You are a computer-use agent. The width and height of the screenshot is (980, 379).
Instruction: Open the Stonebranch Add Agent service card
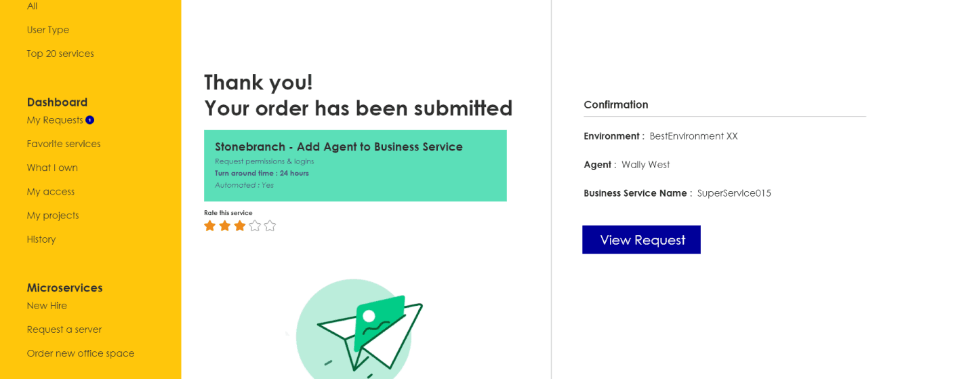(355, 165)
